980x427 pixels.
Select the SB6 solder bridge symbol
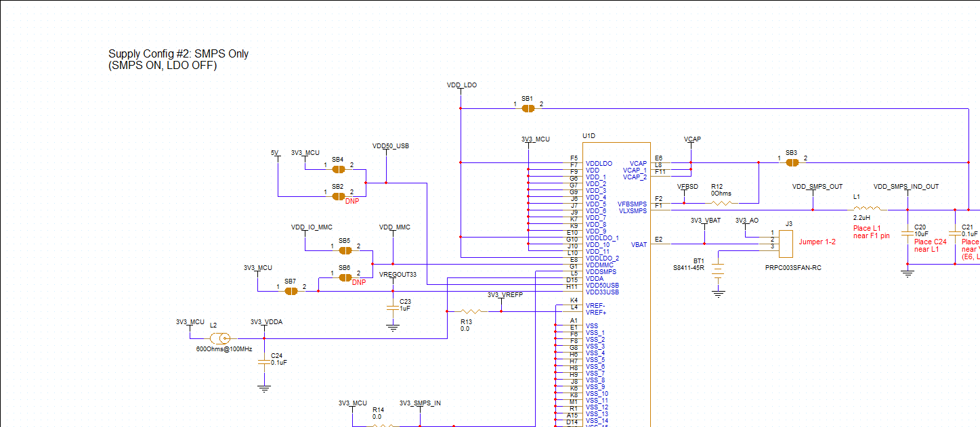point(345,277)
